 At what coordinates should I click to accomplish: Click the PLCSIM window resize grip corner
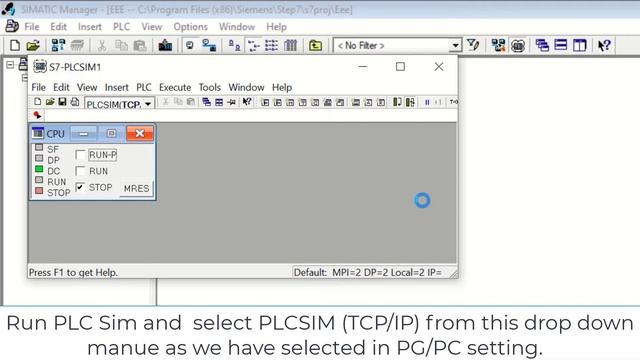click(453, 274)
